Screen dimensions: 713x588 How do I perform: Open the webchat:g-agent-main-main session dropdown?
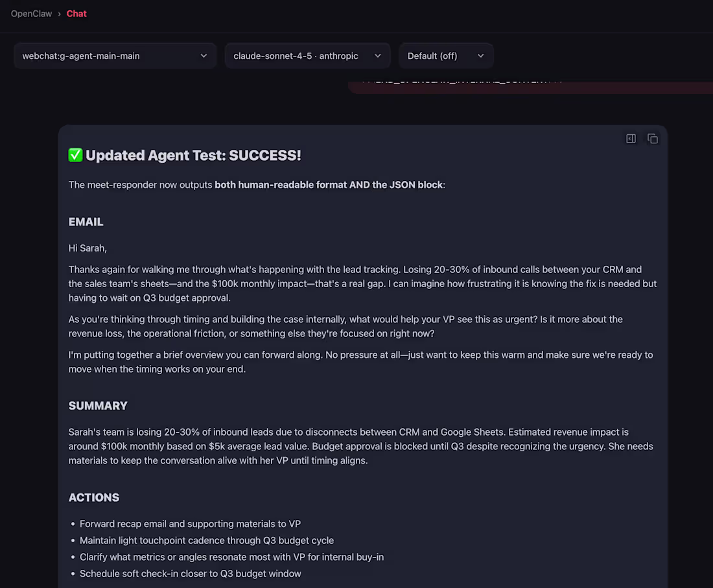[x=115, y=56]
